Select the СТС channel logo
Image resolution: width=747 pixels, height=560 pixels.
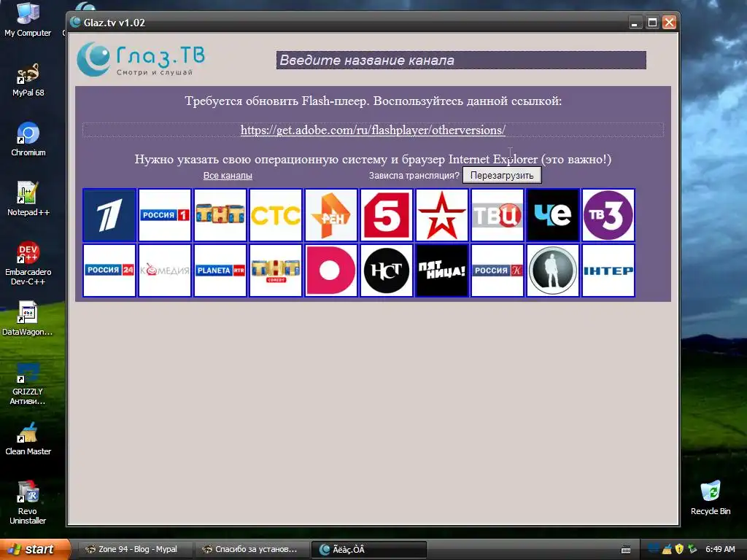tap(276, 215)
